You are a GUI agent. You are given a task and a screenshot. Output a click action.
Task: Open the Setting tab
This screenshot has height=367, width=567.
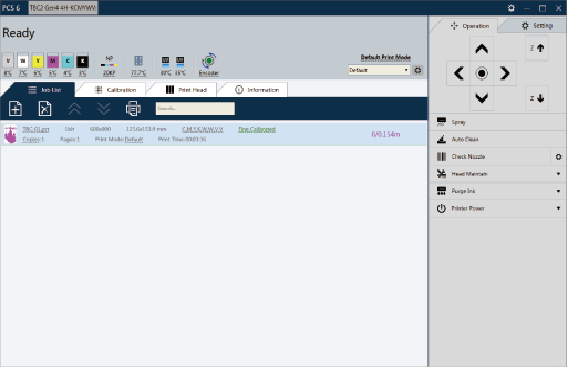(x=537, y=26)
